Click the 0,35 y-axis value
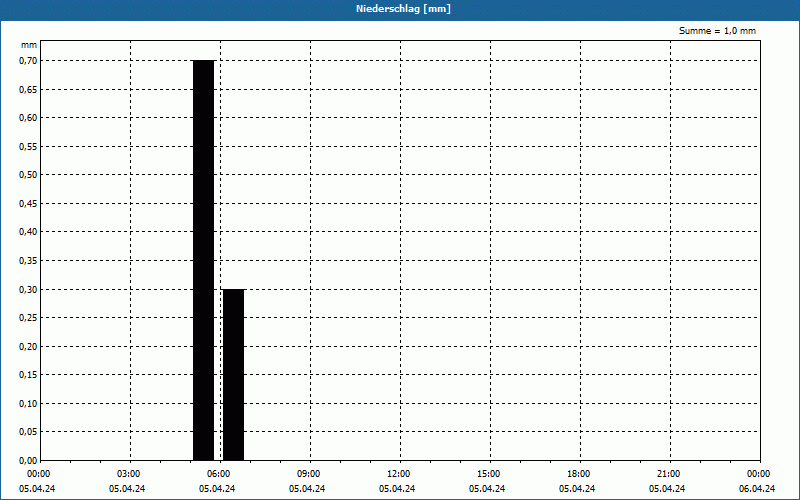Screen dimensions: 800x500 click(28, 261)
